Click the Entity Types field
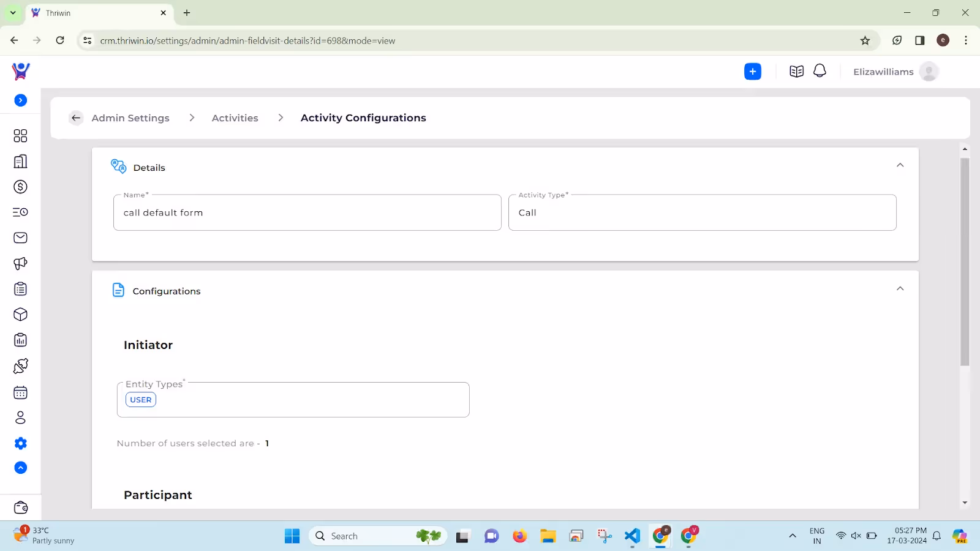980x551 pixels. 293,400
